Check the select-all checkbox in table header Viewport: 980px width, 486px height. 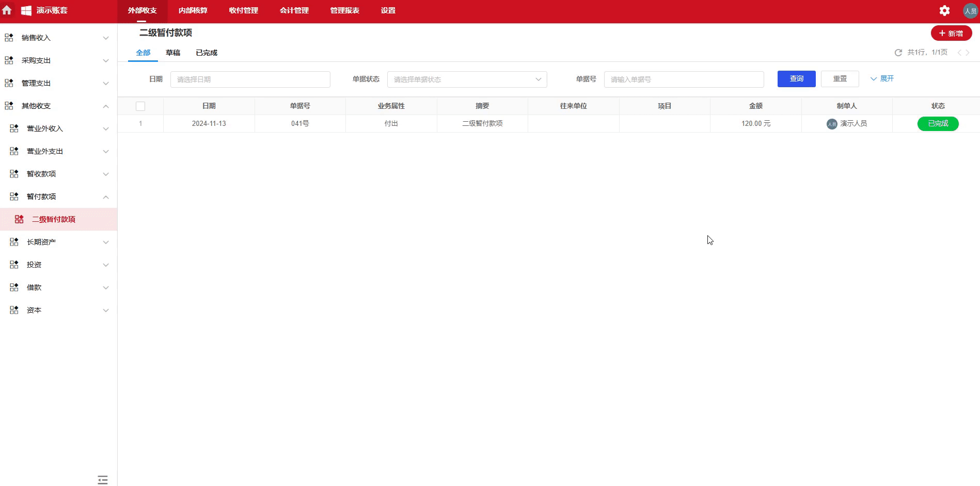pos(140,106)
